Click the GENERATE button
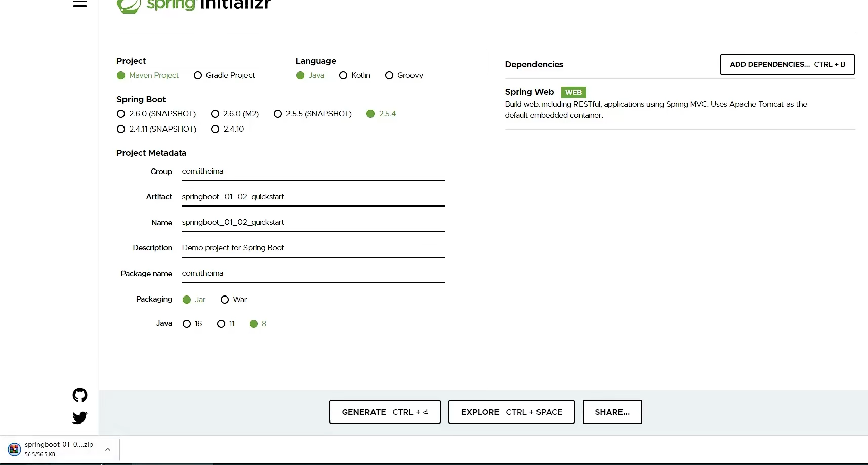 click(x=385, y=412)
